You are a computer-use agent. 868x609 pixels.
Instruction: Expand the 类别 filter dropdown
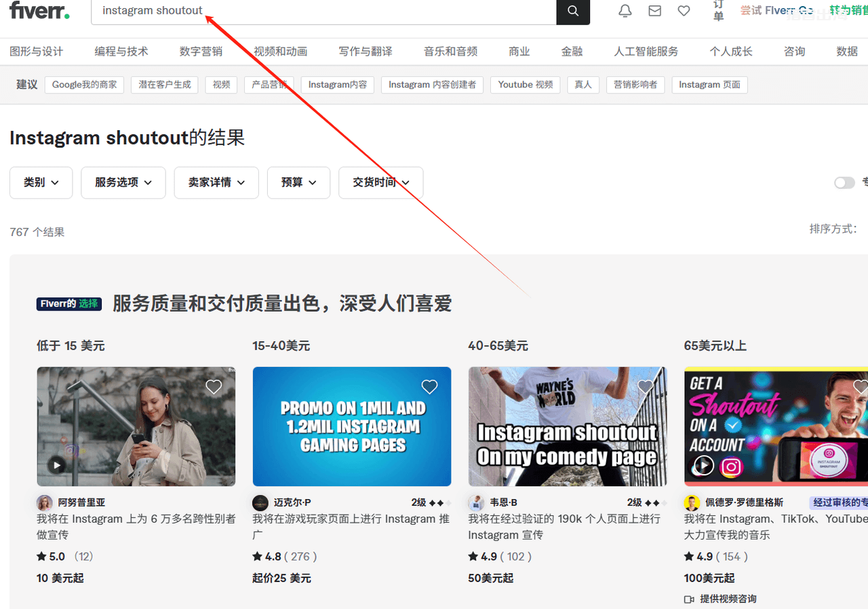click(41, 182)
